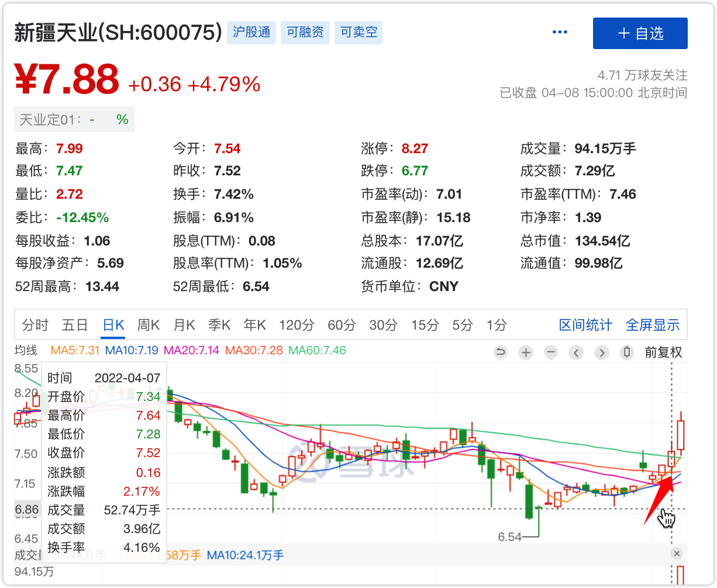
Task: Click the 可融资 tag
Action: coord(305,32)
